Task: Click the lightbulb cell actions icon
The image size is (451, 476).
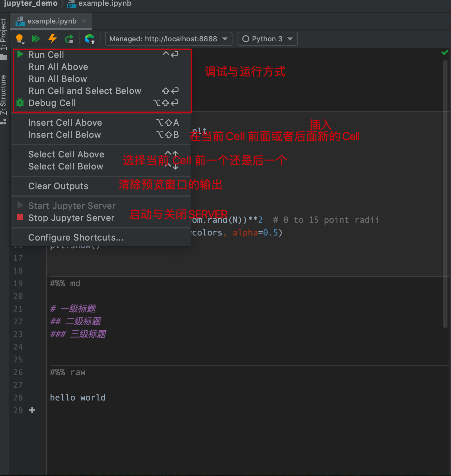Action: 20,39
